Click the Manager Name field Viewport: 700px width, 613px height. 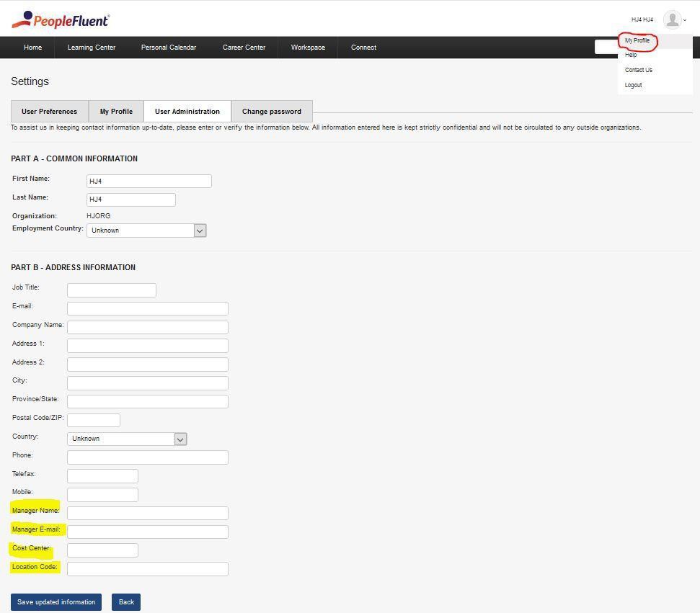(x=148, y=513)
